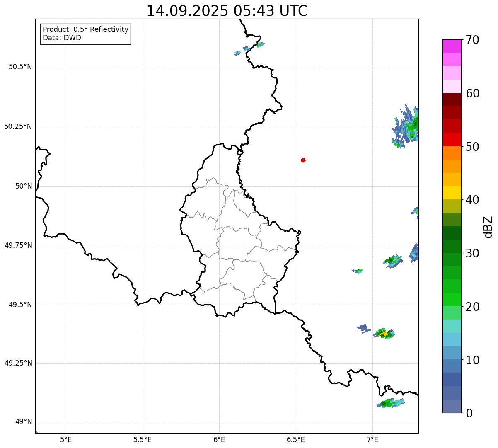Pick the bright red swatch just above 50
Image resolution: width=498 pixels, height=448 pixels.
click(x=452, y=139)
